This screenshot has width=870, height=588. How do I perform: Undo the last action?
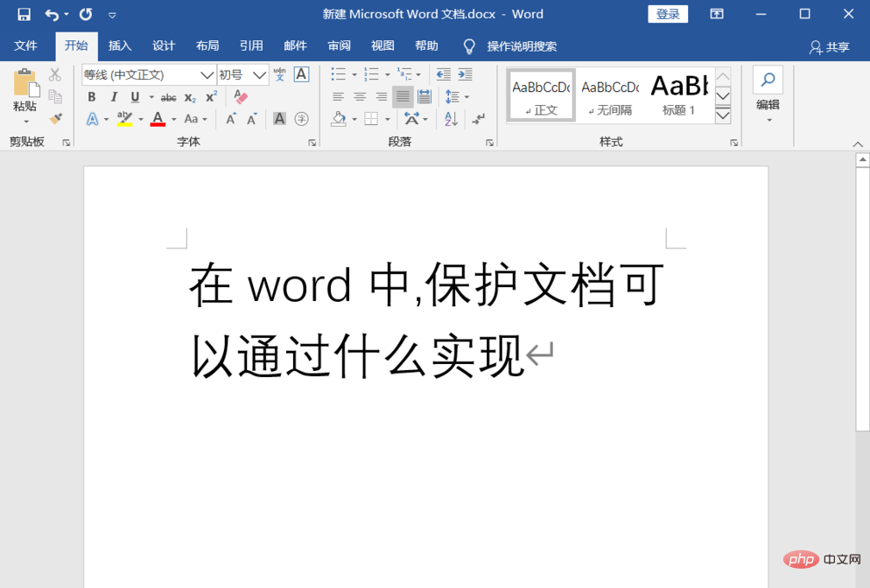point(52,14)
